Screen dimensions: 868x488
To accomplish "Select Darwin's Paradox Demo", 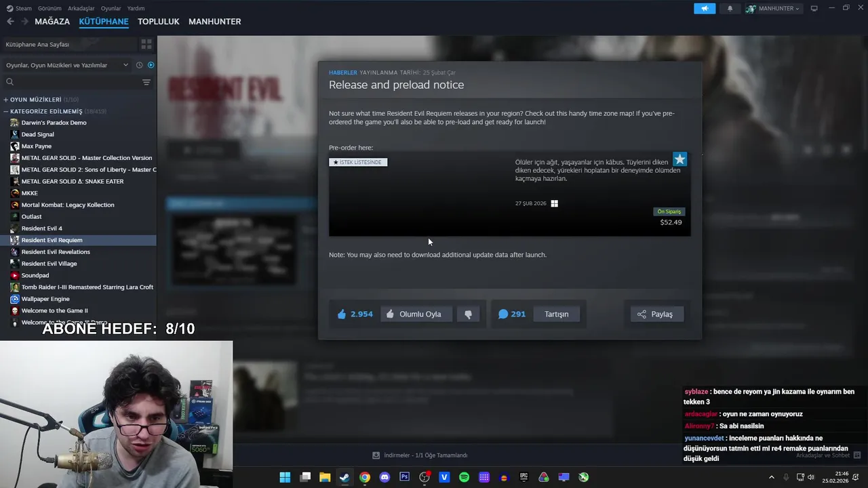I will (54, 123).
